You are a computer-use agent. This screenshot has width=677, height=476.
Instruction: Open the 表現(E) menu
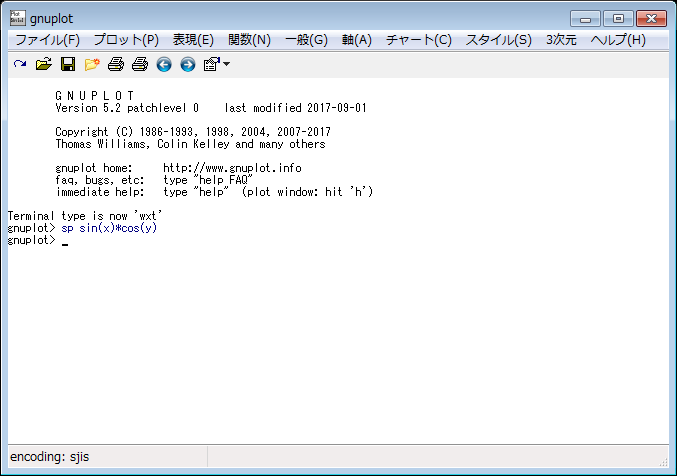193,40
